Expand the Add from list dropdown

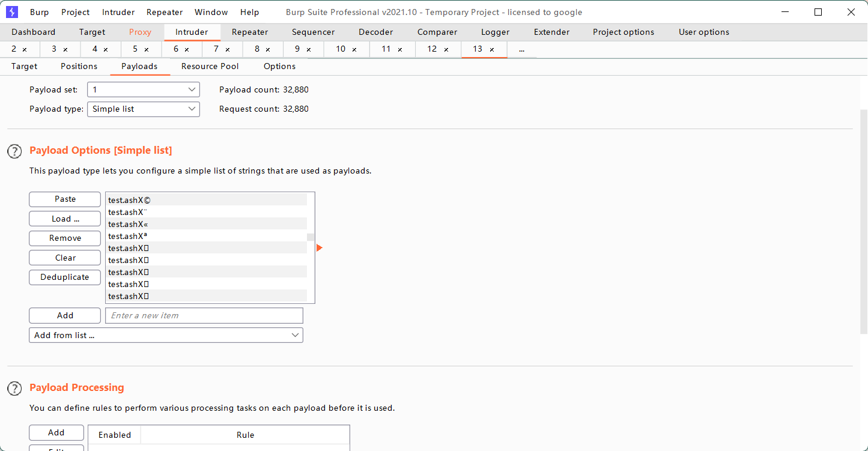pyautogui.click(x=166, y=335)
